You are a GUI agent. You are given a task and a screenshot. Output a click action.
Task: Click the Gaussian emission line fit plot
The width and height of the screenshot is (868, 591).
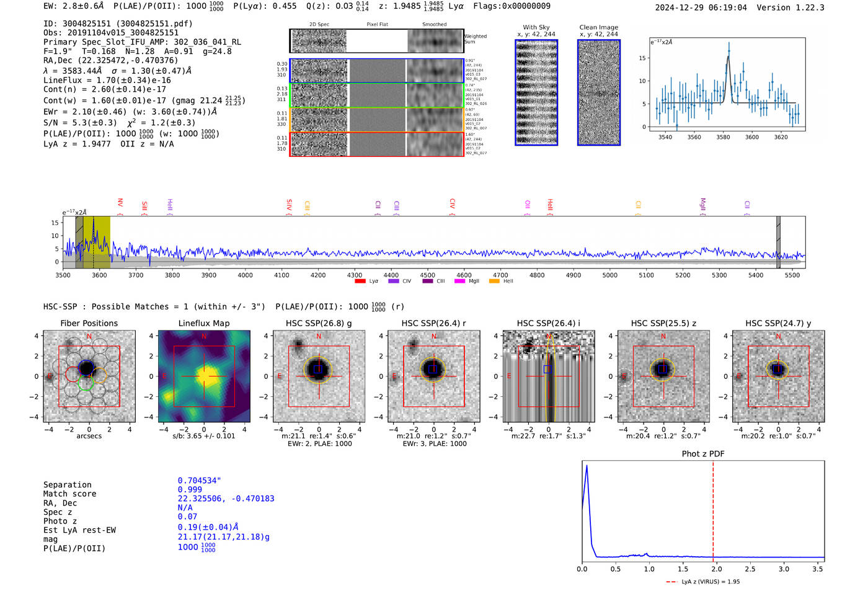pyautogui.click(x=727, y=84)
